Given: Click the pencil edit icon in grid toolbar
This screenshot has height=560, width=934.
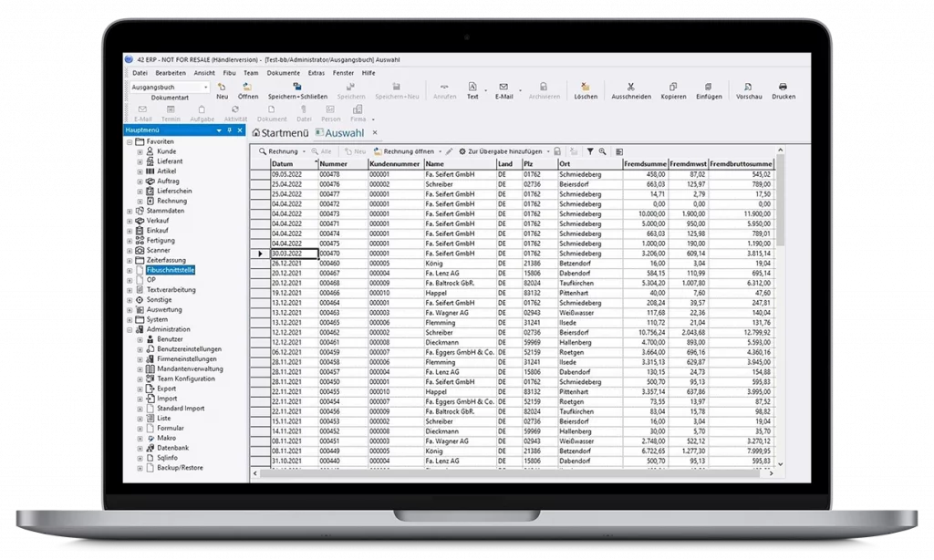Looking at the screenshot, I should pos(449,151).
